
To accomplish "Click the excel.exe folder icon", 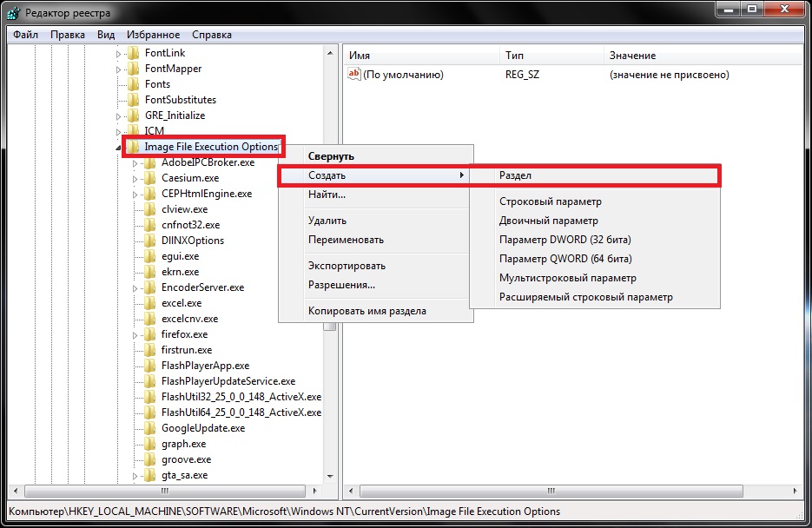I will click(149, 303).
